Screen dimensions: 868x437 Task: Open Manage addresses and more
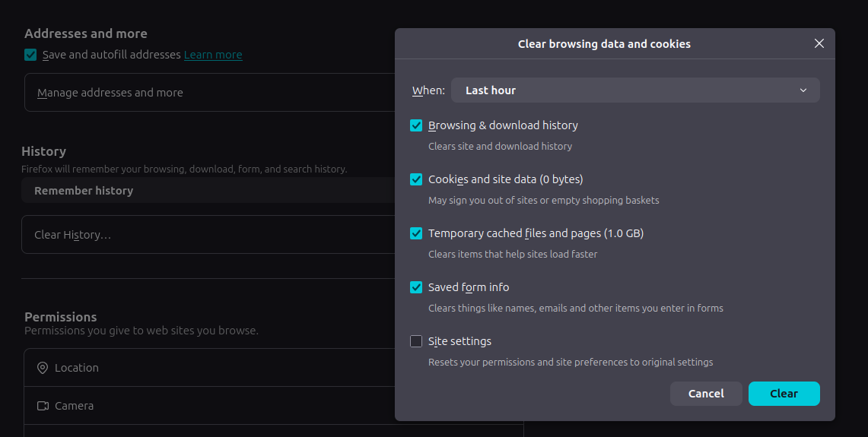pyautogui.click(x=110, y=93)
